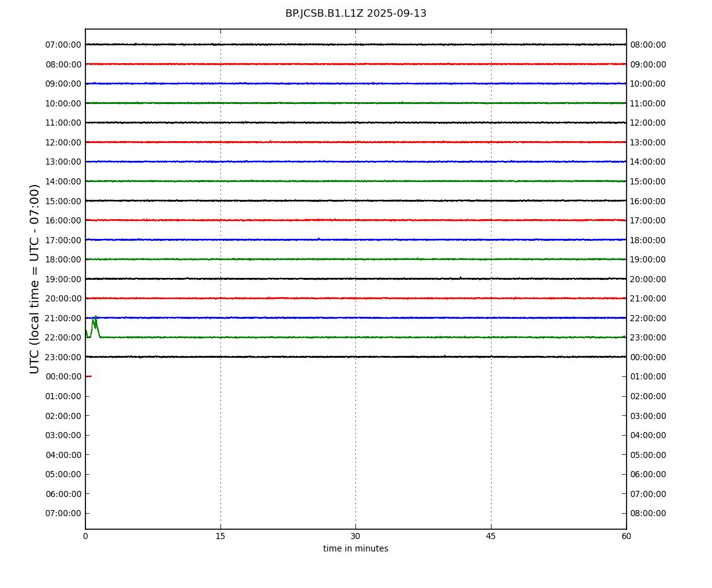Click the right axis label 22:00:00
712x588 pixels.
coord(648,318)
